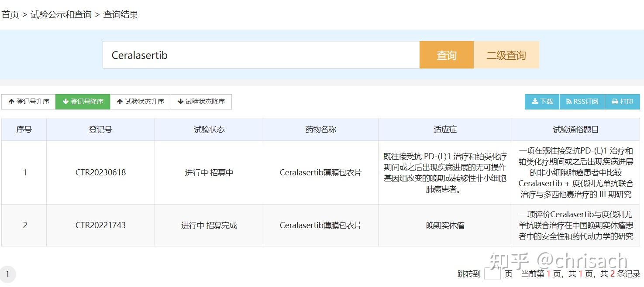Click the search box containing Ceralasertib
Viewport: 644px width, 287px height.
pyautogui.click(x=261, y=55)
